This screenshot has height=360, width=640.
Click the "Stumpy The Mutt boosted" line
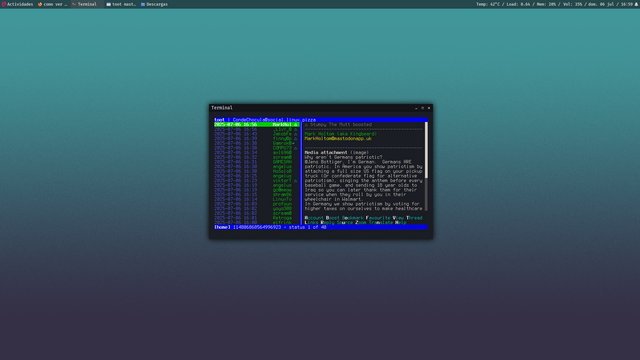(338, 124)
